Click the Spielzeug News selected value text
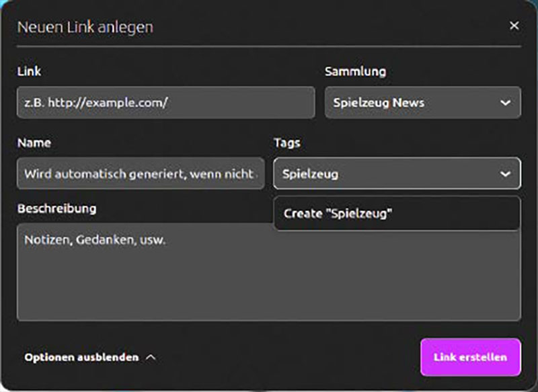The width and height of the screenshot is (538, 392). coord(379,103)
